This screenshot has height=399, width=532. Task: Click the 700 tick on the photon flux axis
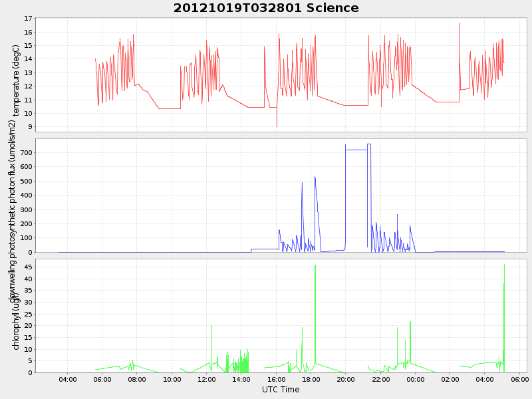pyautogui.click(x=26, y=153)
